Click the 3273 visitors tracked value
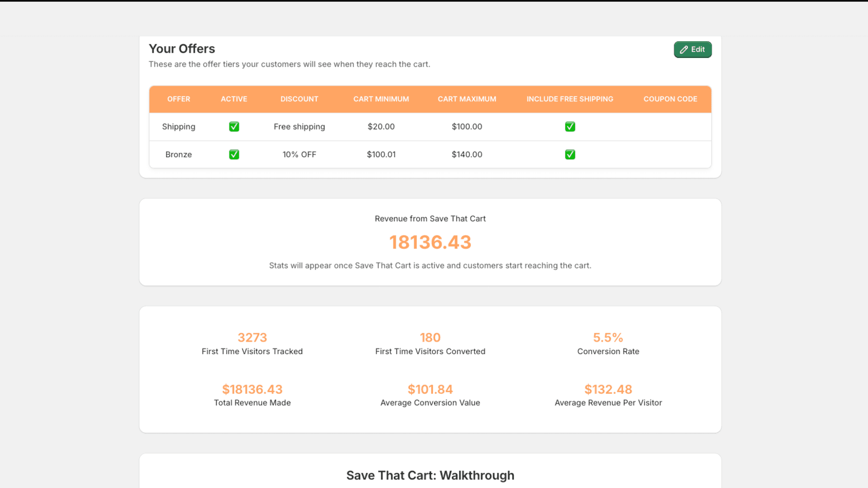This screenshot has height=488, width=868. click(252, 337)
